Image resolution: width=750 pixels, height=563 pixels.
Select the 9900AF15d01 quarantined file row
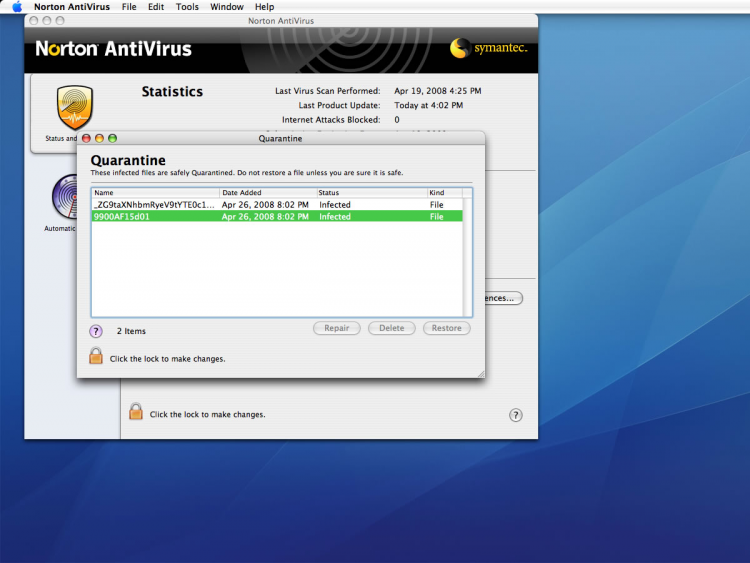click(277, 217)
